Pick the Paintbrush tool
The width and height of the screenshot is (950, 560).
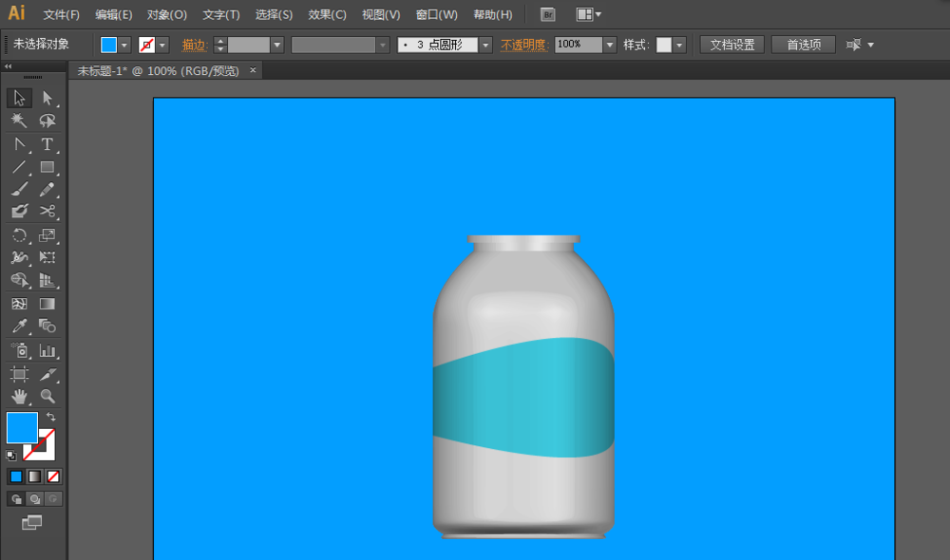click(x=19, y=190)
